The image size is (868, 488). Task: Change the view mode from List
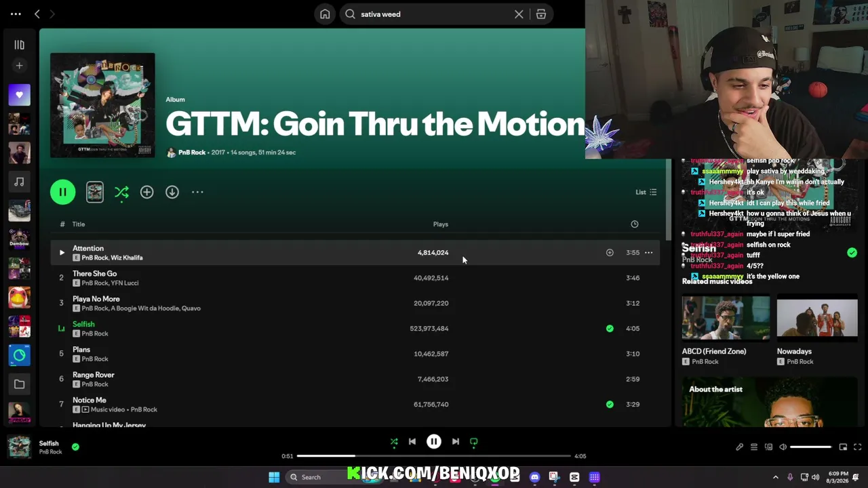point(646,192)
